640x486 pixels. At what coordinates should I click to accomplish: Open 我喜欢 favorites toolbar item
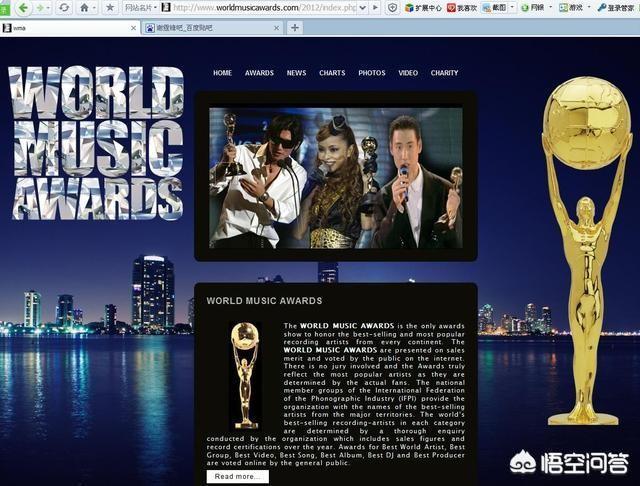point(462,7)
